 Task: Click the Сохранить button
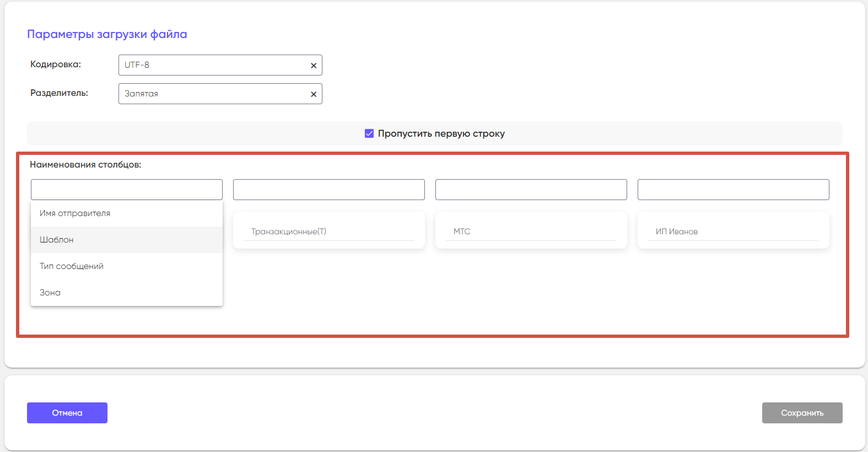tap(802, 413)
